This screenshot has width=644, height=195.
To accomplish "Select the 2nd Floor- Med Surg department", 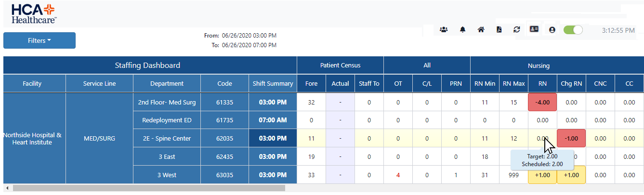I will (x=167, y=102).
